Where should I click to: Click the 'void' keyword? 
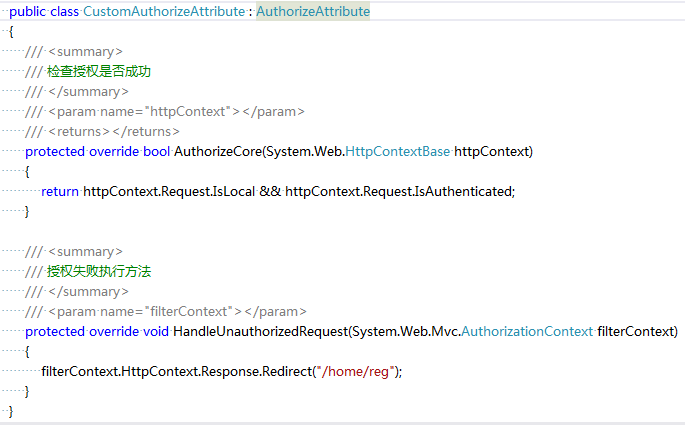pos(156,332)
